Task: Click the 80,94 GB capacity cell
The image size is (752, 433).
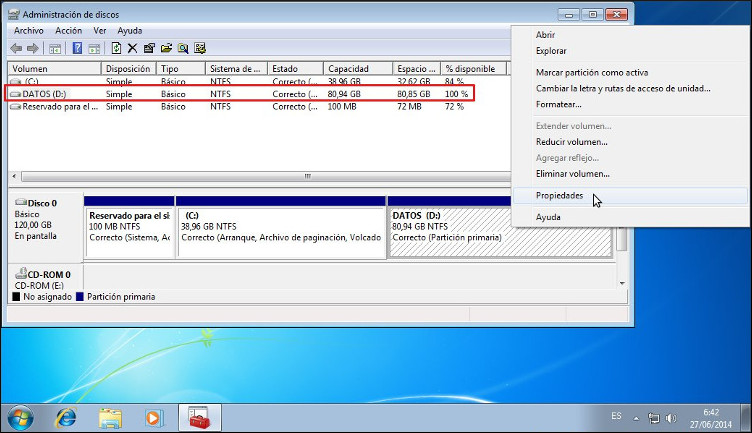Action: pos(344,94)
